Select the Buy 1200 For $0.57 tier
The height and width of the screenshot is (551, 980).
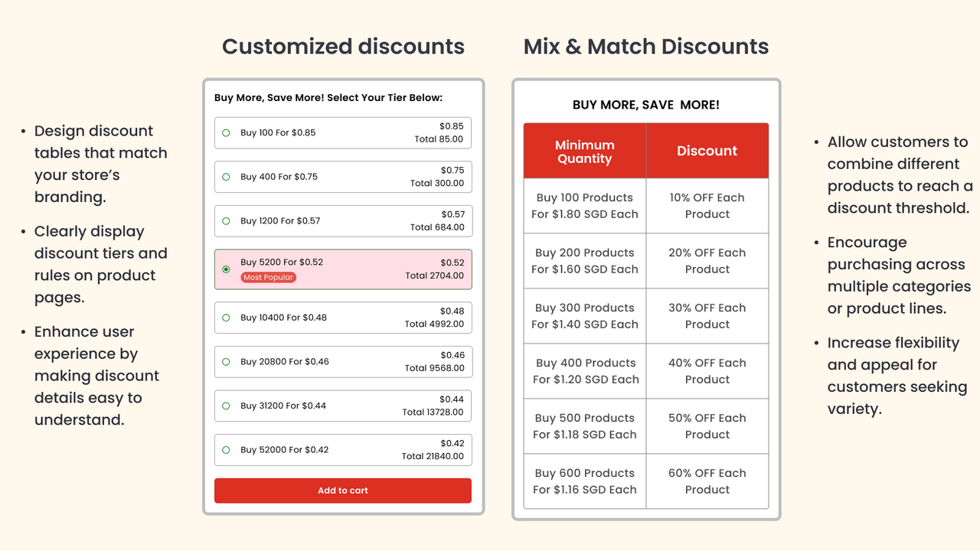(343, 221)
